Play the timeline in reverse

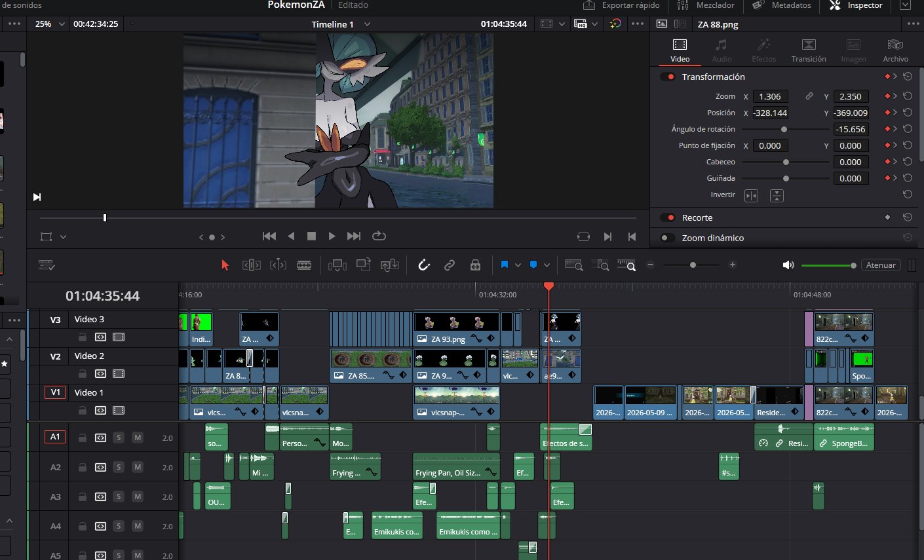[x=291, y=236]
